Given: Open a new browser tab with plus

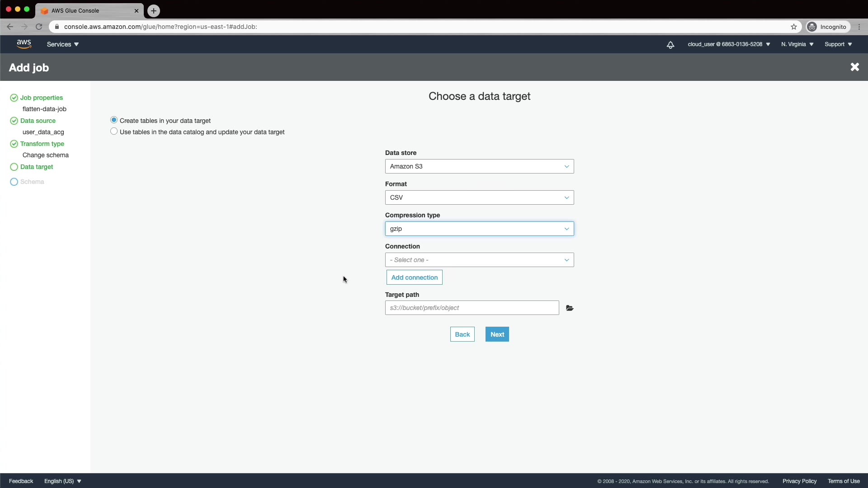Looking at the screenshot, I should coord(154,11).
